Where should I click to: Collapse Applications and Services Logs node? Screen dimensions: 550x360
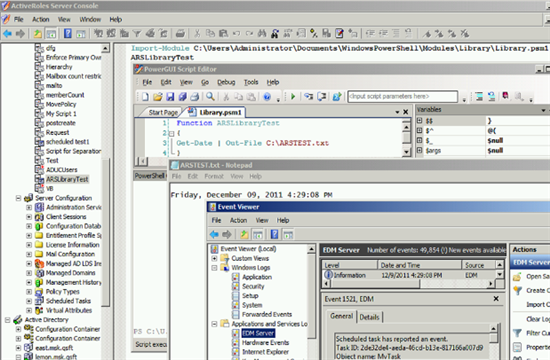pos(214,324)
